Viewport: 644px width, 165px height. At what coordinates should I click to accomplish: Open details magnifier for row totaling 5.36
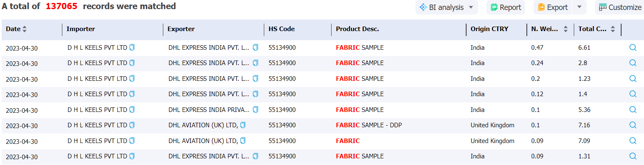pyautogui.click(x=633, y=109)
